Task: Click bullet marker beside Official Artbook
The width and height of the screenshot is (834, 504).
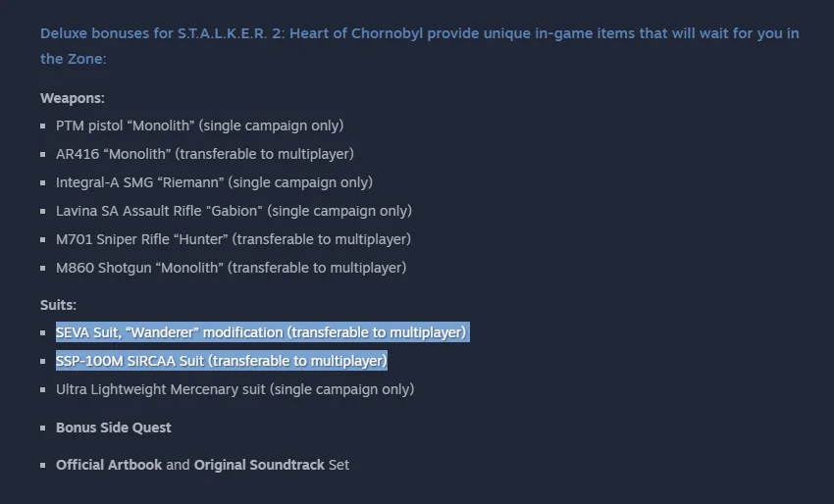Action: click(x=42, y=465)
